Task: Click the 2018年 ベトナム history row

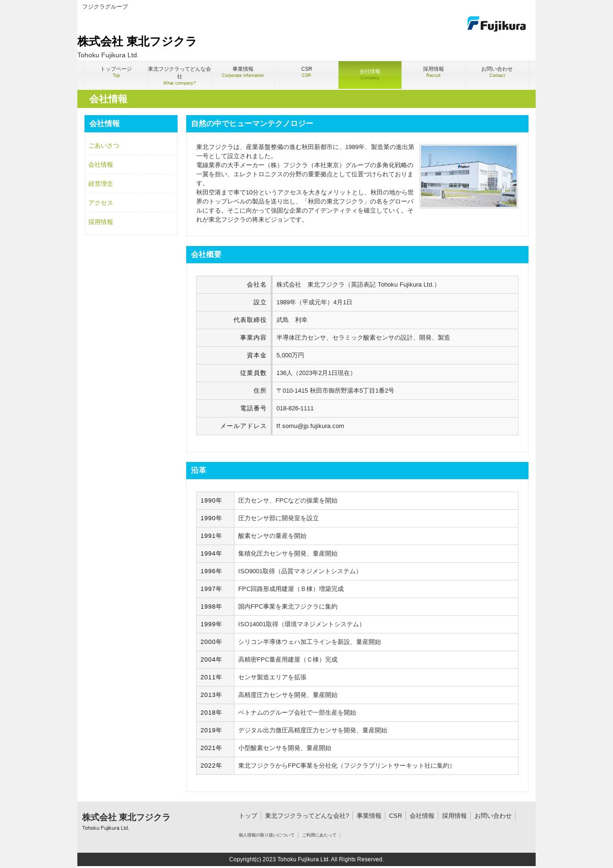Action: pos(357,713)
